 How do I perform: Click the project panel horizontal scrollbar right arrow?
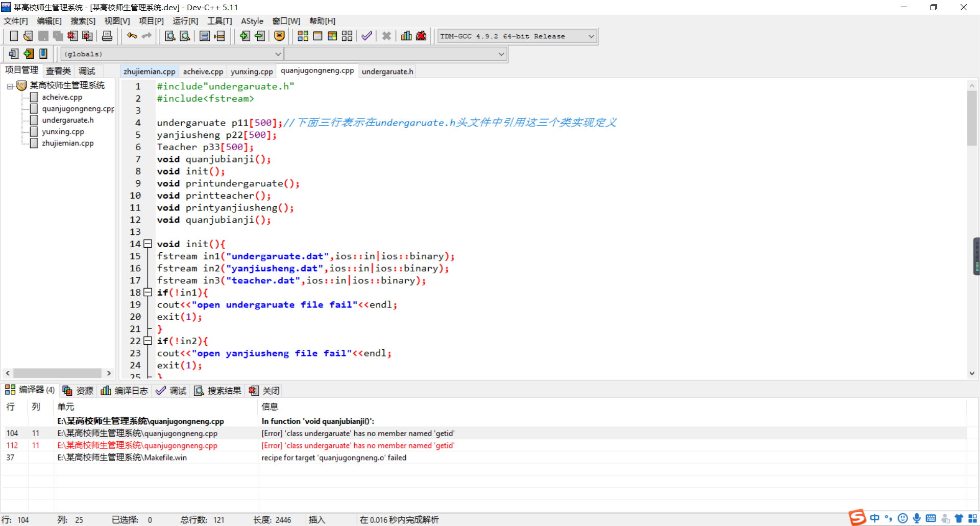(x=109, y=373)
